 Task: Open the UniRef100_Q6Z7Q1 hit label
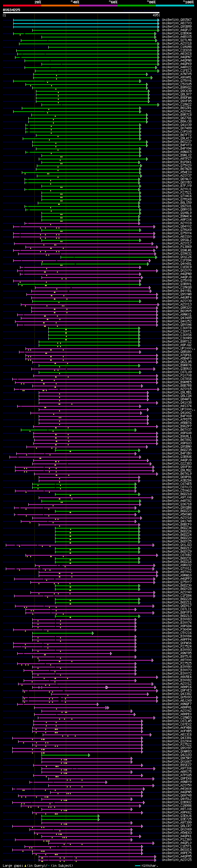point(177,118)
